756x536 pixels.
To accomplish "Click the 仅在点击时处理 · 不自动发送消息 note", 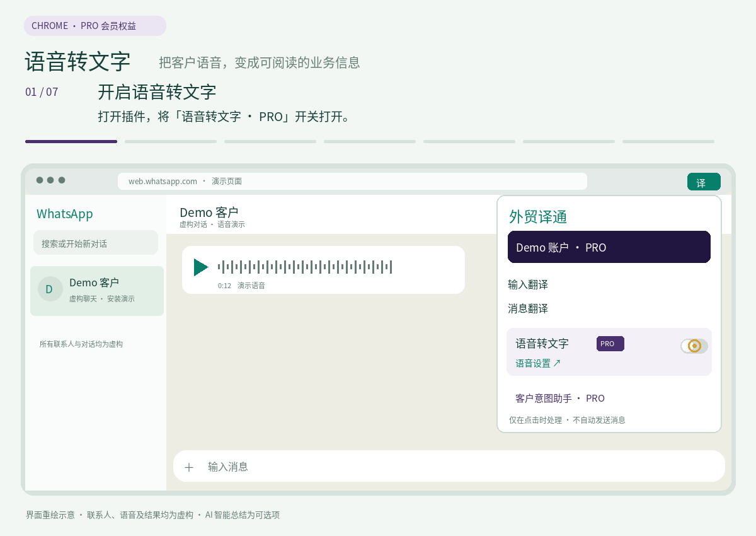I will [x=567, y=420].
